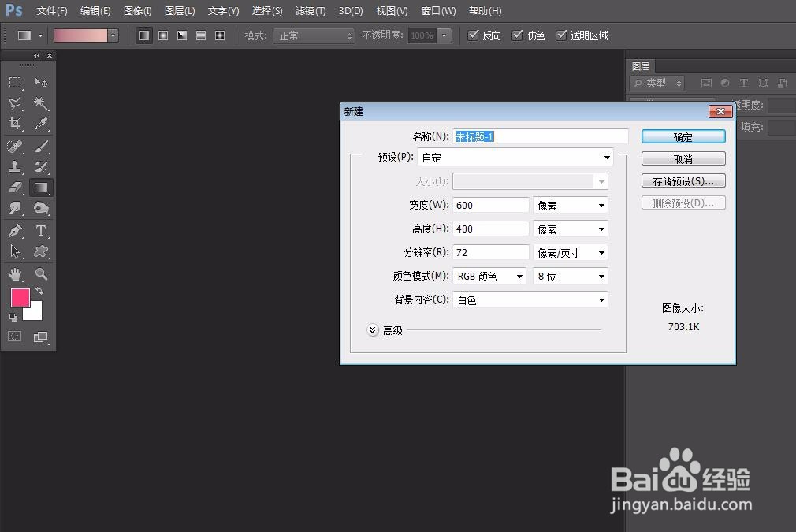Toggle the 透明区域 checkbox
Viewport: 796px width, 532px height.
tap(561, 35)
